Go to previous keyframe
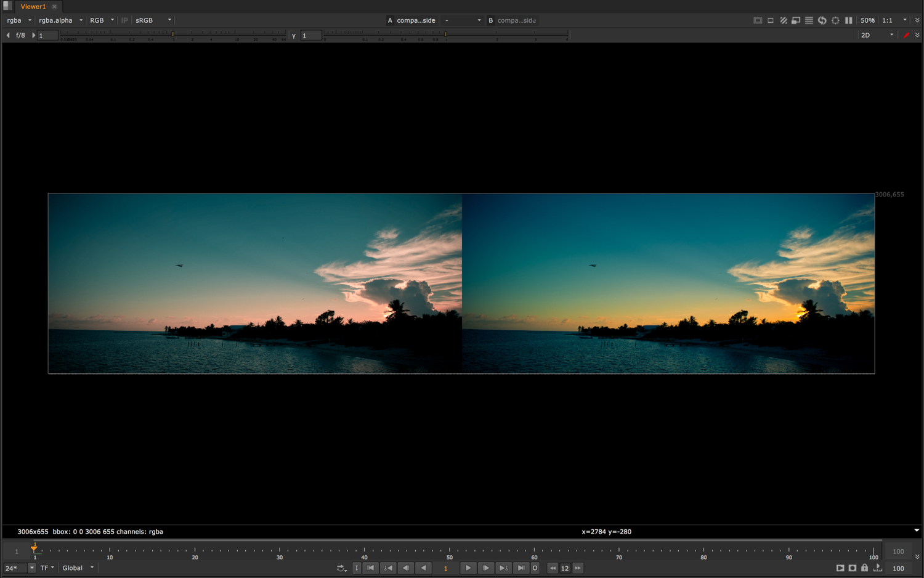The width and height of the screenshot is (924, 578). tap(388, 568)
